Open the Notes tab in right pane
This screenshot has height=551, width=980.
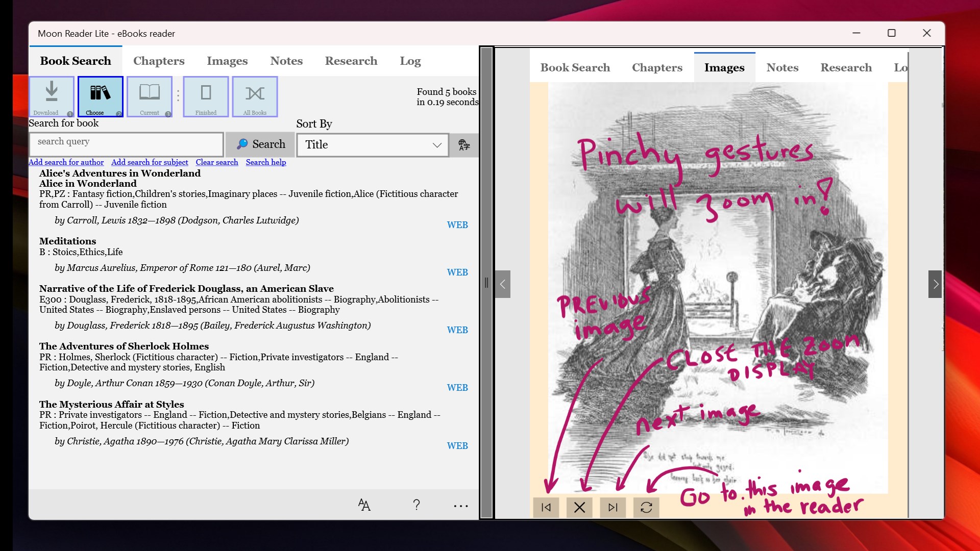click(x=782, y=67)
